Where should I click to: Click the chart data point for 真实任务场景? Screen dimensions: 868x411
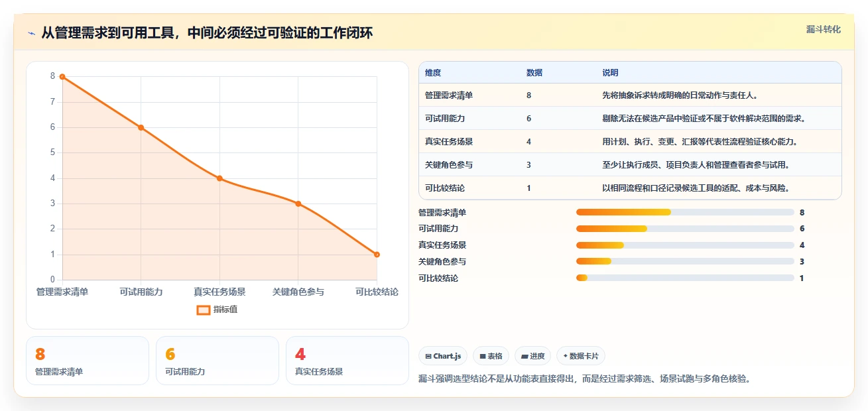[x=219, y=178]
